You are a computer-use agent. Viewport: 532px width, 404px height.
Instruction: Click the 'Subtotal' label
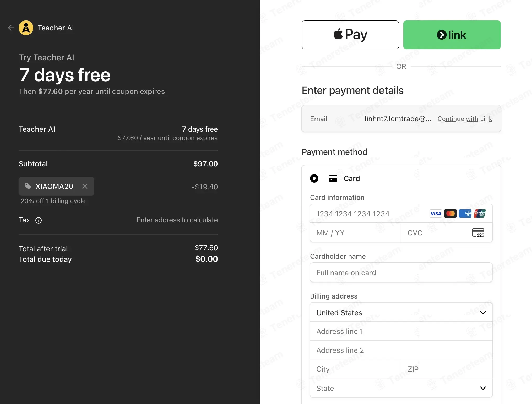point(33,164)
